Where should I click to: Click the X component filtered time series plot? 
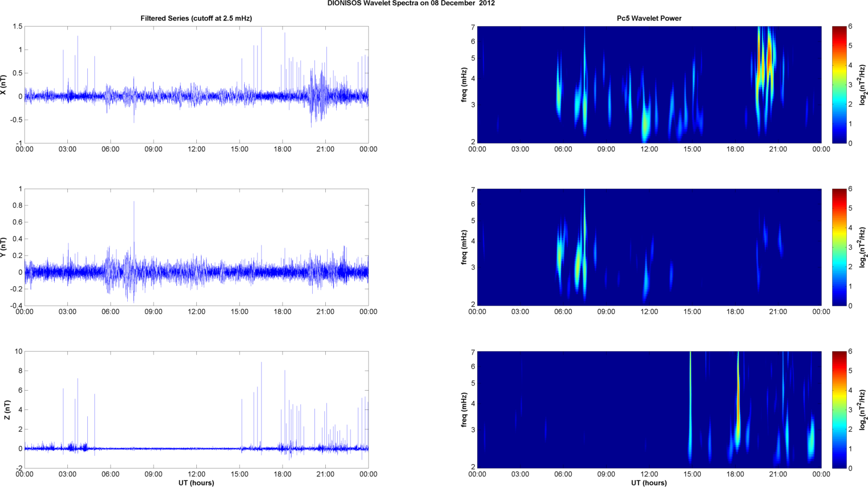[196, 84]
